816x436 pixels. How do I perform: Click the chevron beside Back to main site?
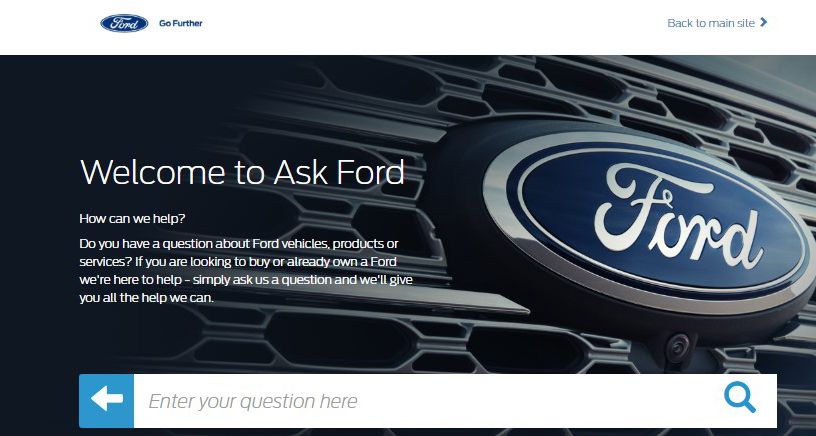tap(763, 22)
